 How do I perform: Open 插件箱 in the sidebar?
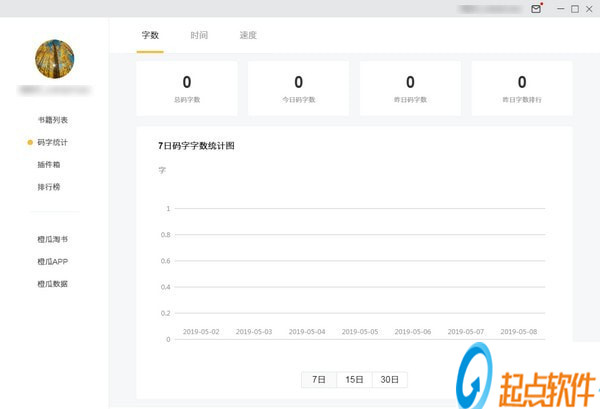point(49,165)
